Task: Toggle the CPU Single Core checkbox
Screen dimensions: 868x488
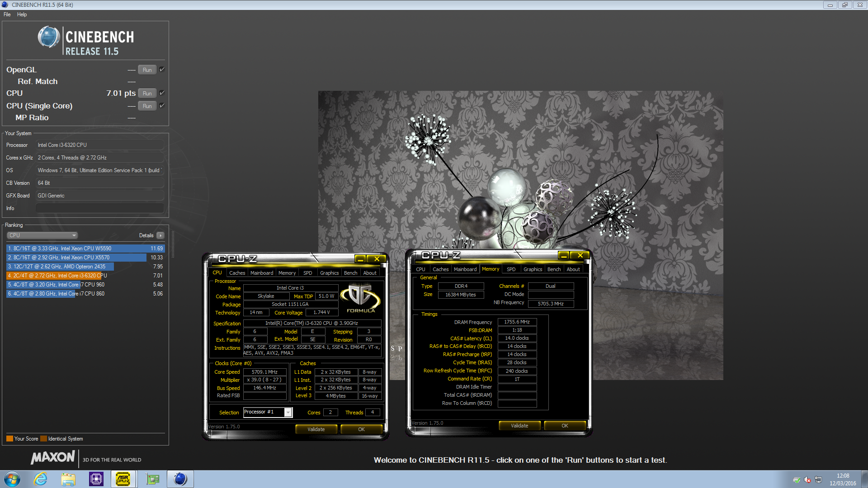Action: click(x=162, y=106)
